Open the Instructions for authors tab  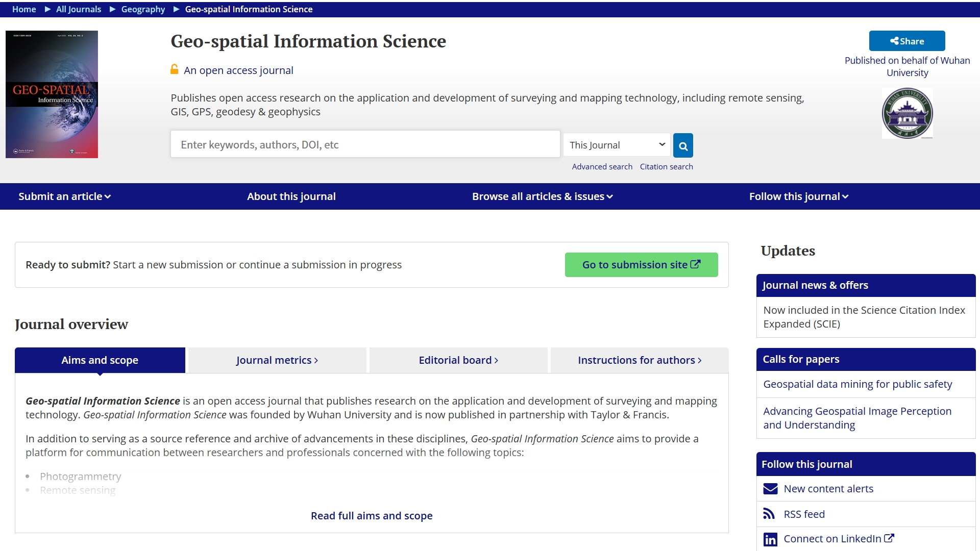(640, 360)
